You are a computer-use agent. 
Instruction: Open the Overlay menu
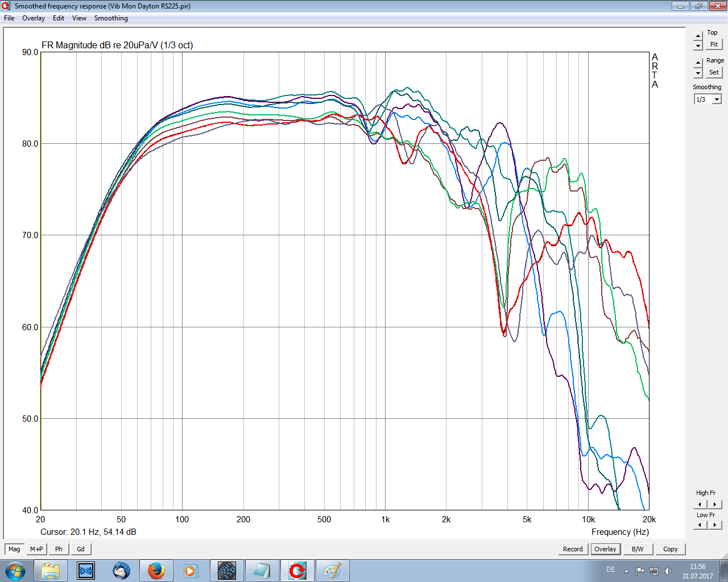pyautogui.click(x=34, y=18)
